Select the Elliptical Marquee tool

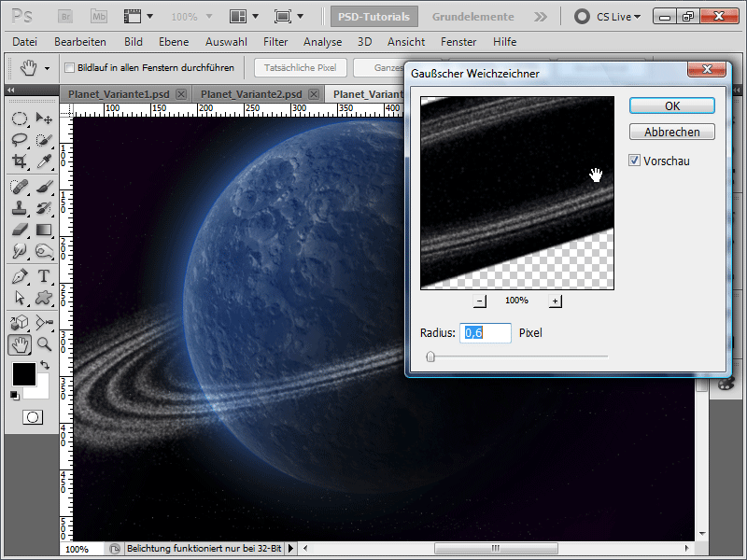(19, 119)
